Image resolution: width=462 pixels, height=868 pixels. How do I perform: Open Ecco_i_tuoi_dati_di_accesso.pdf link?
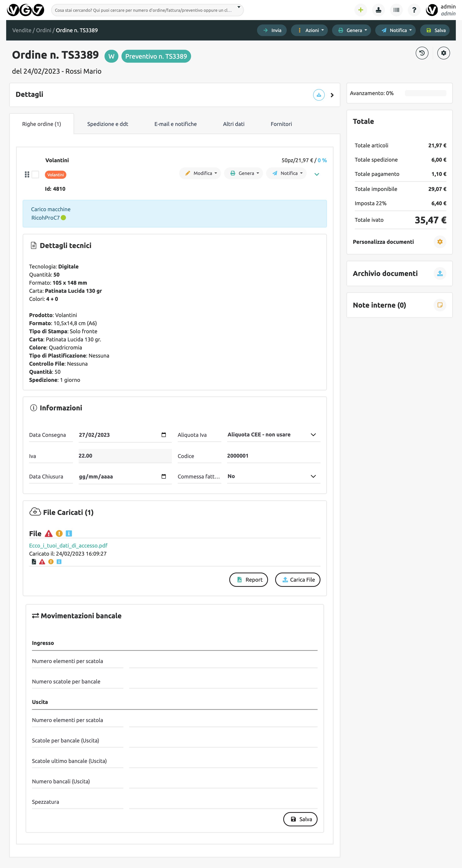pyautogui.click(x=68, y=545)
